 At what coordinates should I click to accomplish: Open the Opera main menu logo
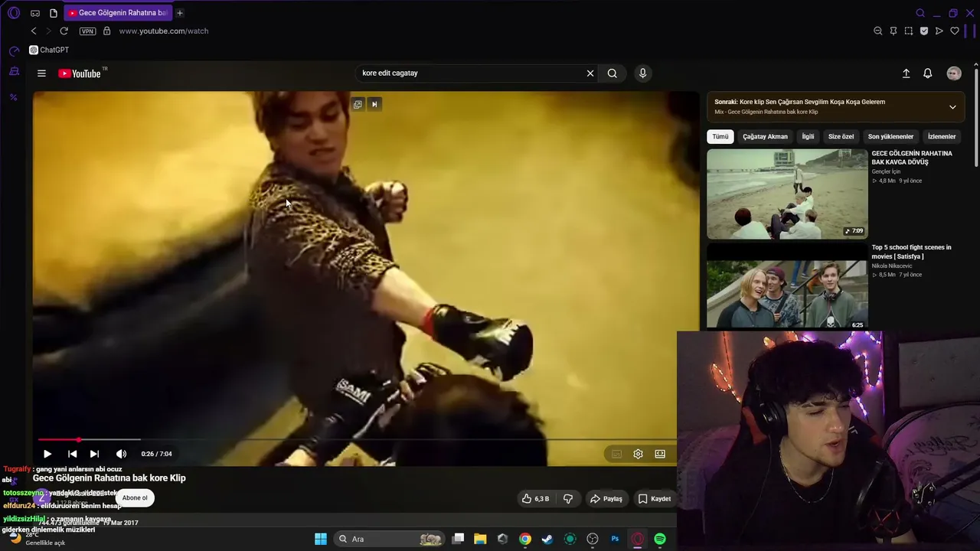14,13
